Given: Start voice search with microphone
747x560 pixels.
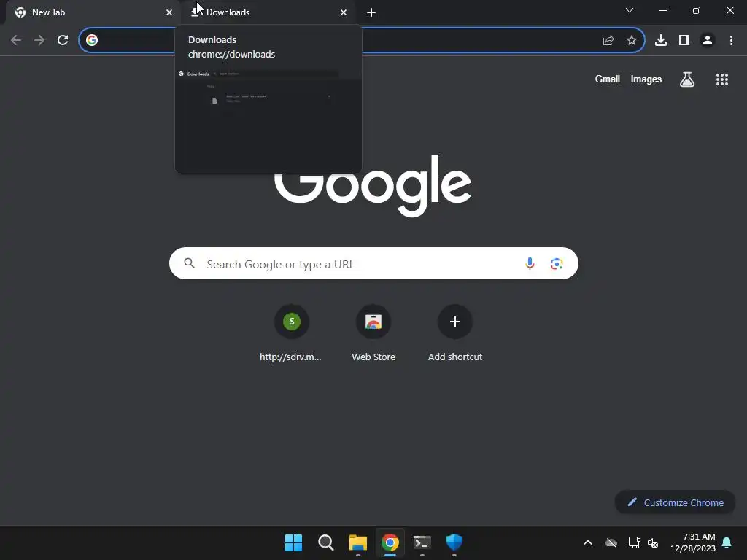Looking at the screenshot, I should (x=530, y=263).
